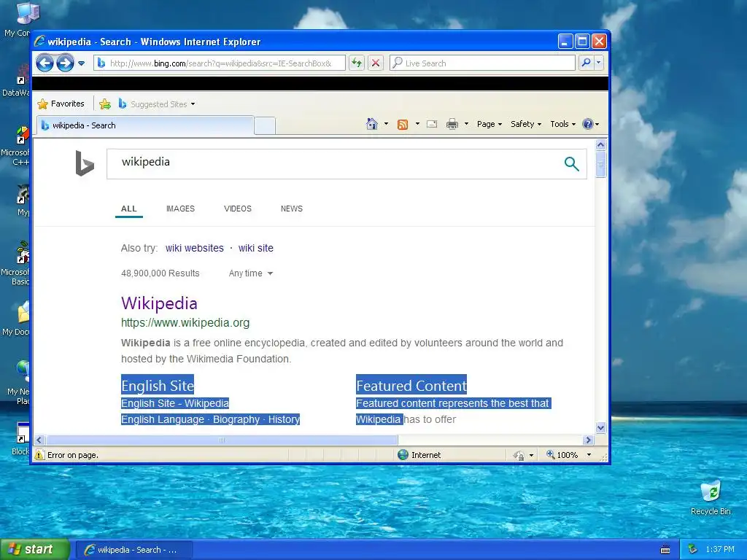Go to the Home page icon
This screenshot has width=747, height=560.
(x=371, y=124)
